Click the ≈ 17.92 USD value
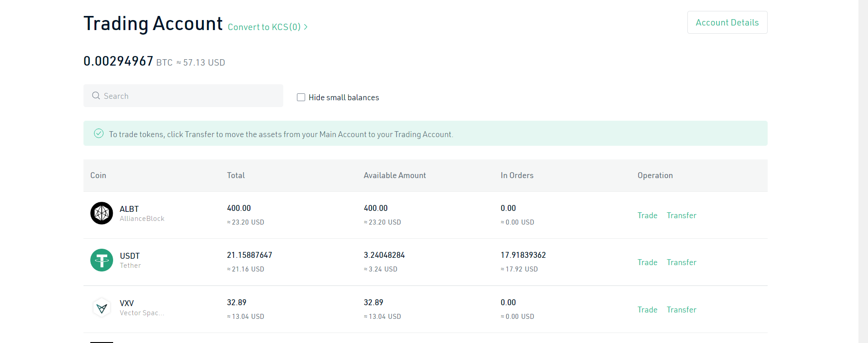The image size is (868, 343). click(519, 269)
